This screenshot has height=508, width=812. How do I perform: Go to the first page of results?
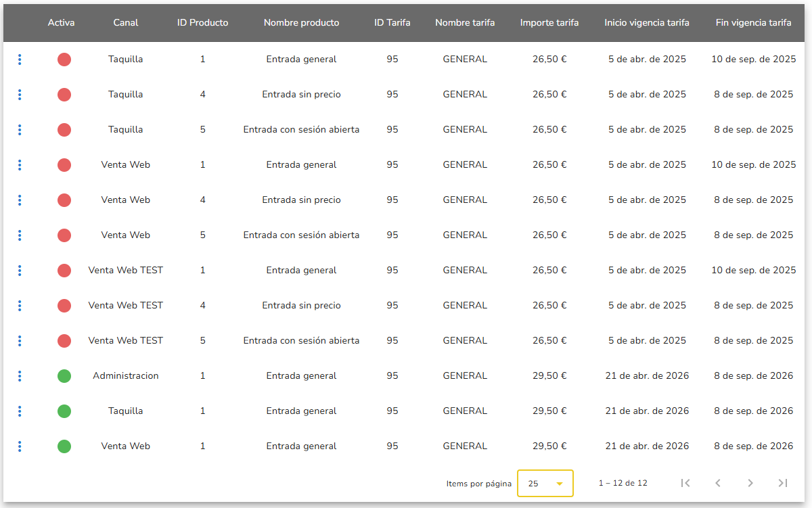[x=685, y=483]
